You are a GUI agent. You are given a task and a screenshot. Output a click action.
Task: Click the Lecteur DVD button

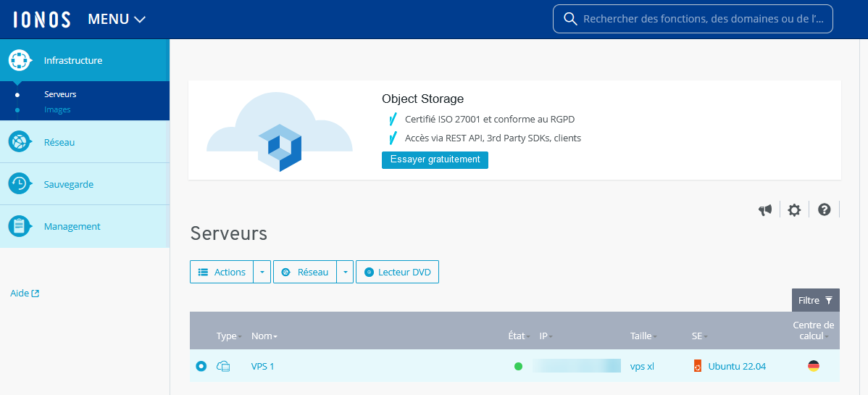(398, 272)
